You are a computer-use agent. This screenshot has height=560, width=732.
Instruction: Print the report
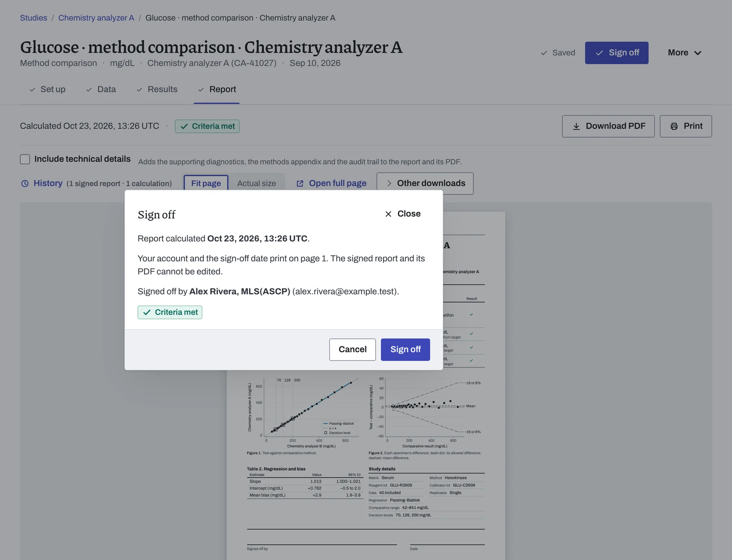(x=686, y=126)
